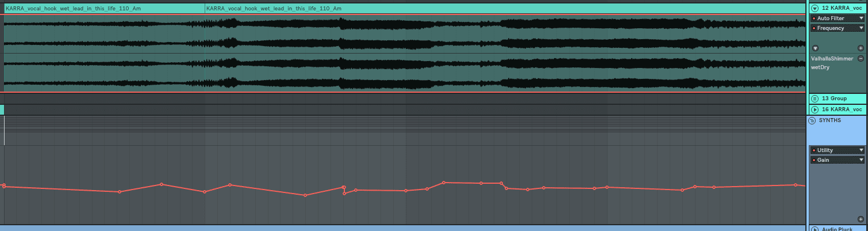Add automation lane in SYNTHS track
The image size is (868, 231).
pos(861,219)
